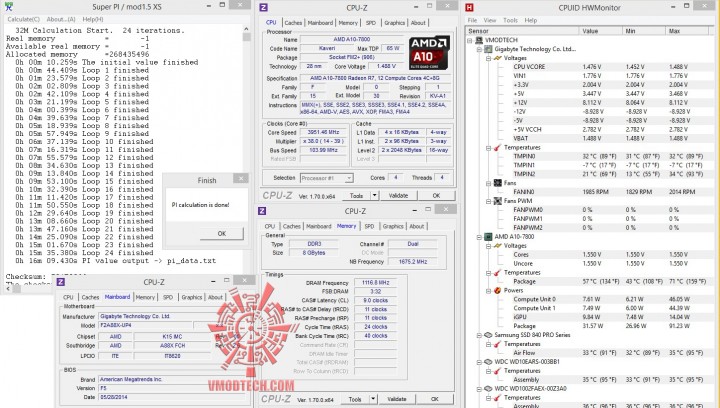The height and width of the screenshot is (408, 720).
Task: Collapse the VMODTECH root node in HWMonitor
Action: pos(470,40)
